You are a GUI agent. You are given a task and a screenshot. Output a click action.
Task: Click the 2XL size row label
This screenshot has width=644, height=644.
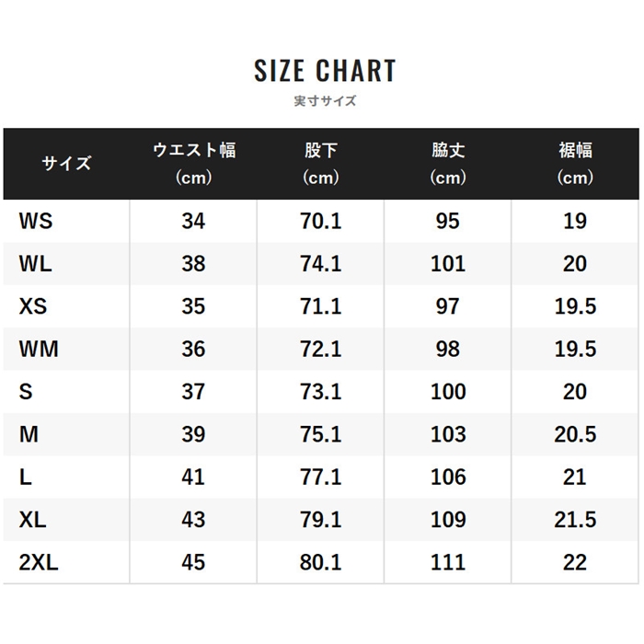(38, 562)
